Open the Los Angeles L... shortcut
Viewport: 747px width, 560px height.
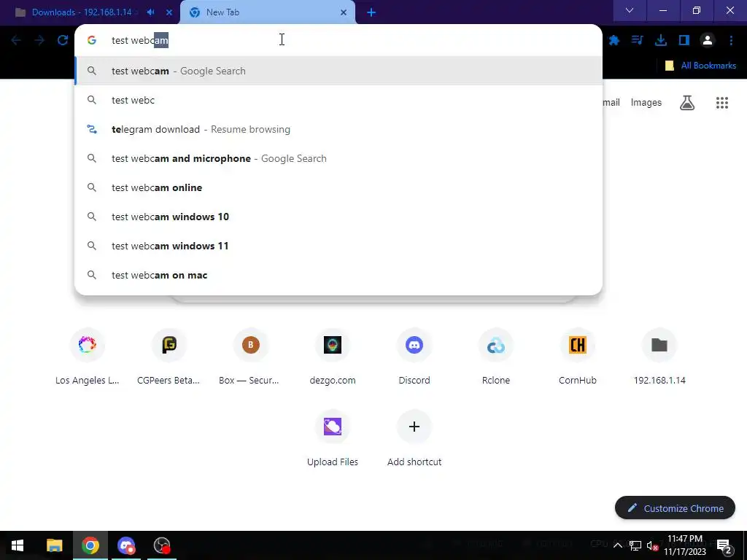(88, 356)
